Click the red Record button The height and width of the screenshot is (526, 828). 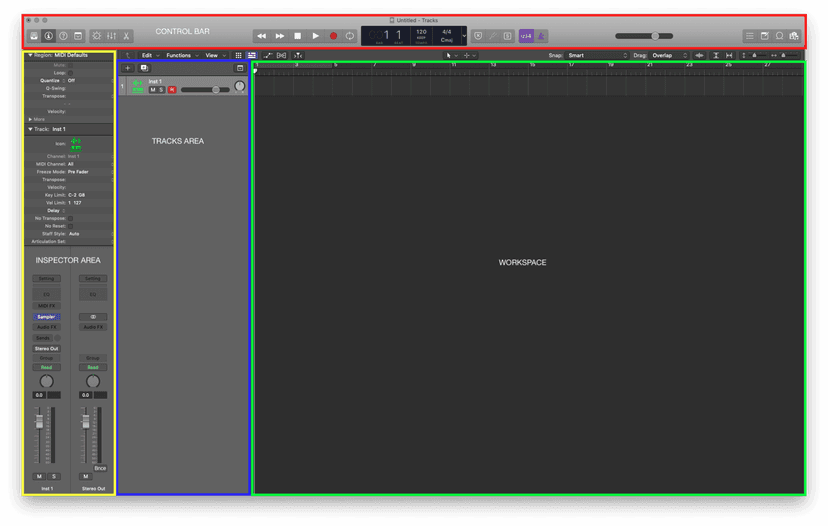333,36
